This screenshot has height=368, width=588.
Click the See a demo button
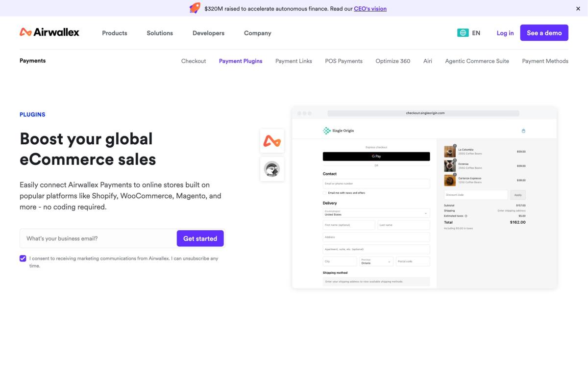544,33
